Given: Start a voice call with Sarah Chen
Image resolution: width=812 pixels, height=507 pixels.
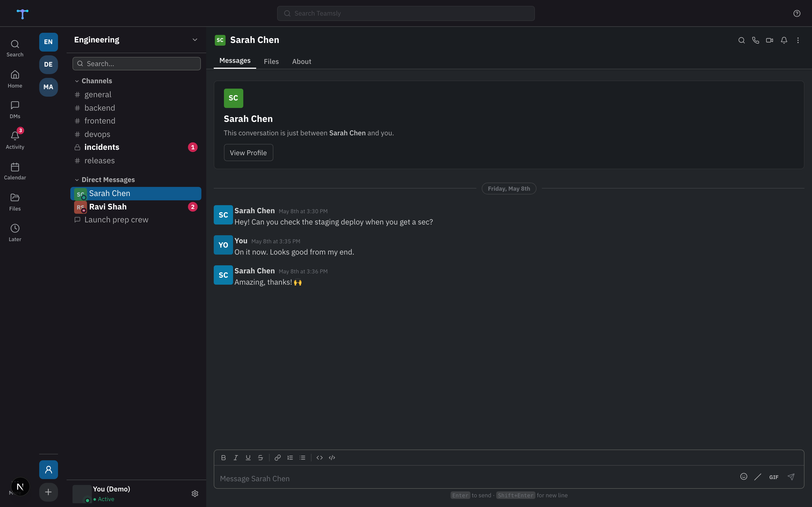Looking at the screenshot, I should coord(755,40).
